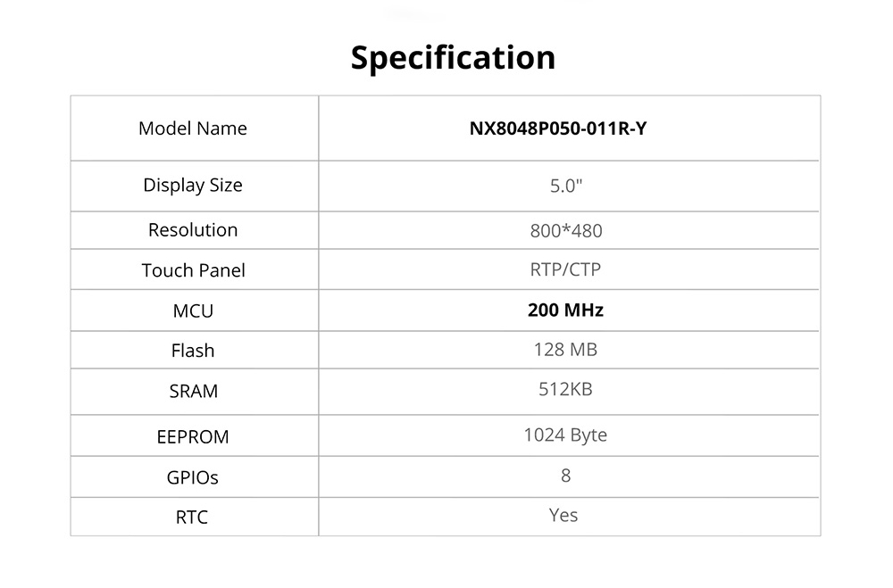Screen dimensions: 893x588
Task: Select the Display Size label
Action: pyautogui.click(x=193, y=186)
